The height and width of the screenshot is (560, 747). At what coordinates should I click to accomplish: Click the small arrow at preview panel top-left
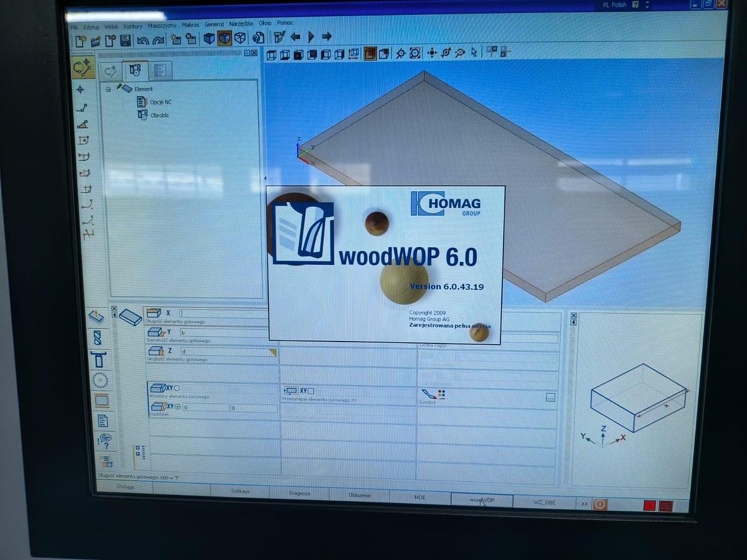coord(574,322)
